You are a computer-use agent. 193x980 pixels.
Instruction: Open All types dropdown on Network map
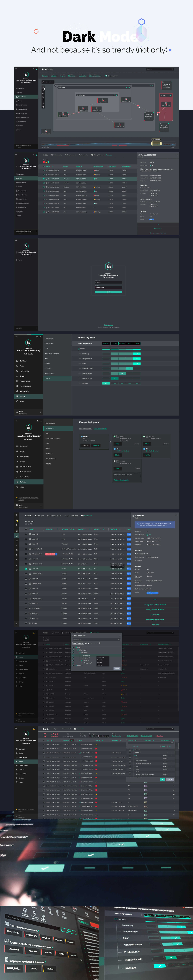point(63,76)
